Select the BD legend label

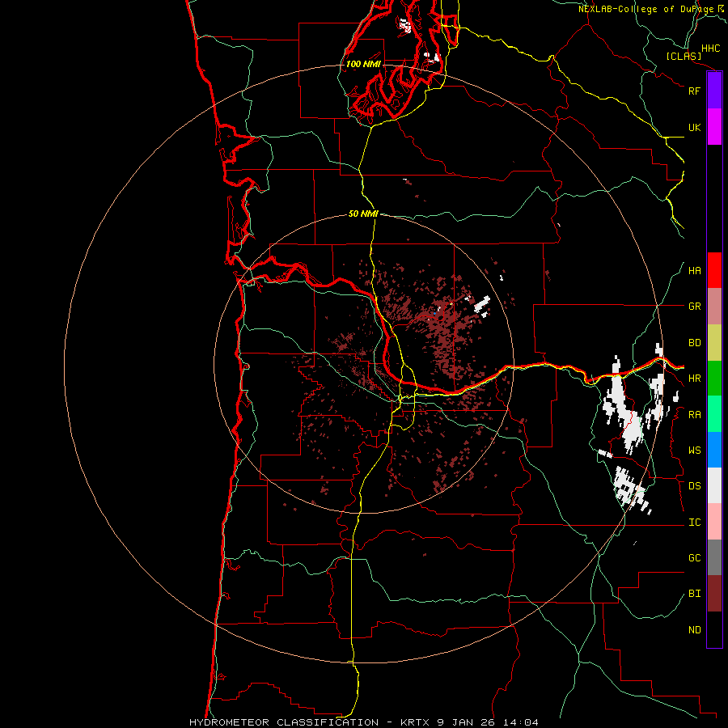(x=694, y=343)
